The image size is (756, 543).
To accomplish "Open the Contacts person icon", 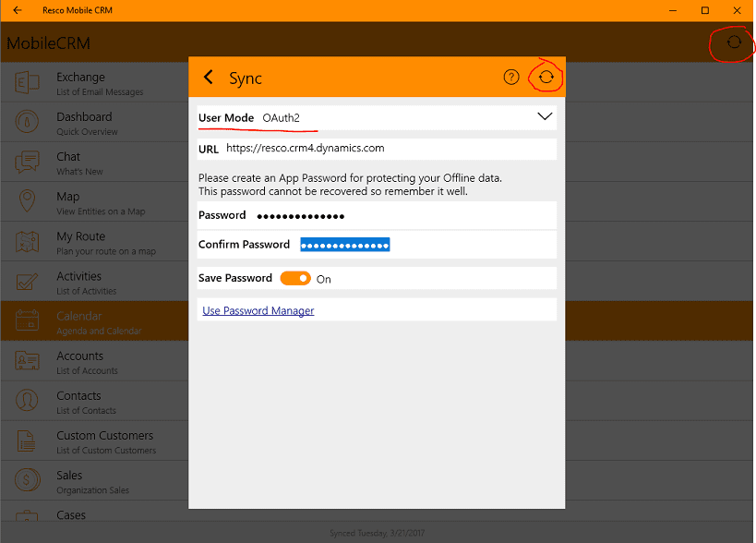I will pos(27,401).
